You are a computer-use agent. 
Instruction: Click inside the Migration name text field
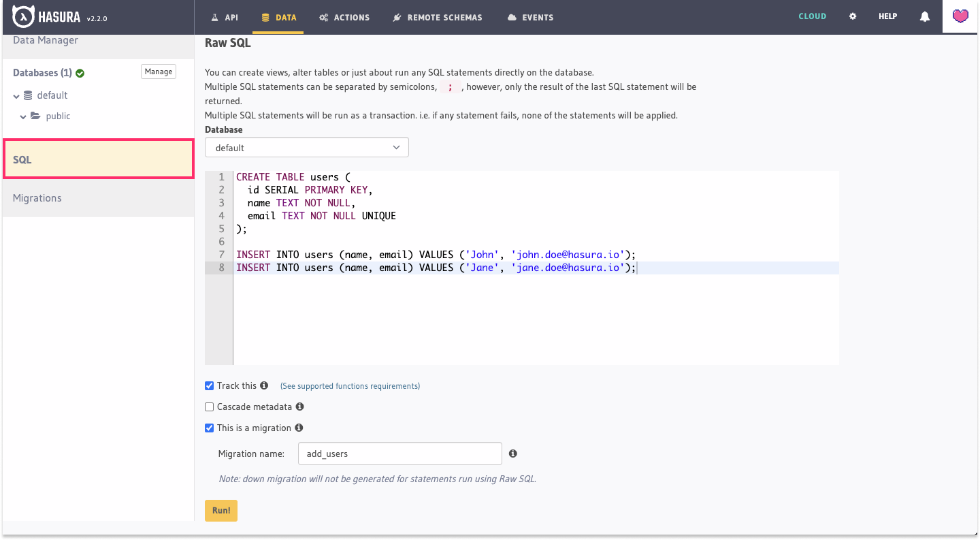coord(399,453)
